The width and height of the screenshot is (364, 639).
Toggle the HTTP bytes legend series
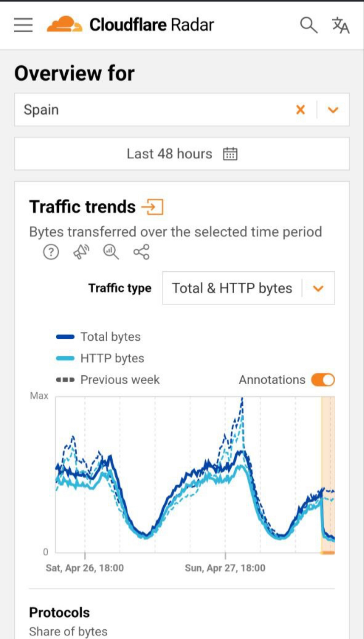[100, 358]
